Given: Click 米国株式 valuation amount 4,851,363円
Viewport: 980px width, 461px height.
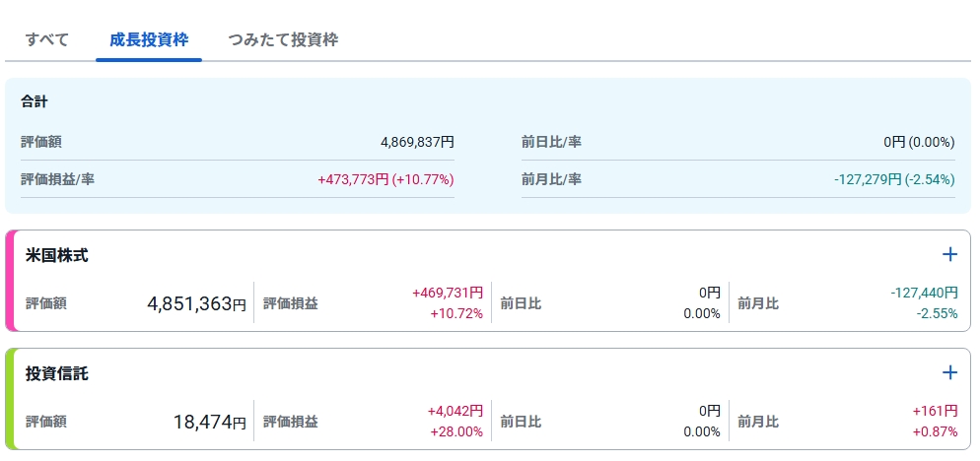Looking at the screenshot, I should (x=196, y=304).
